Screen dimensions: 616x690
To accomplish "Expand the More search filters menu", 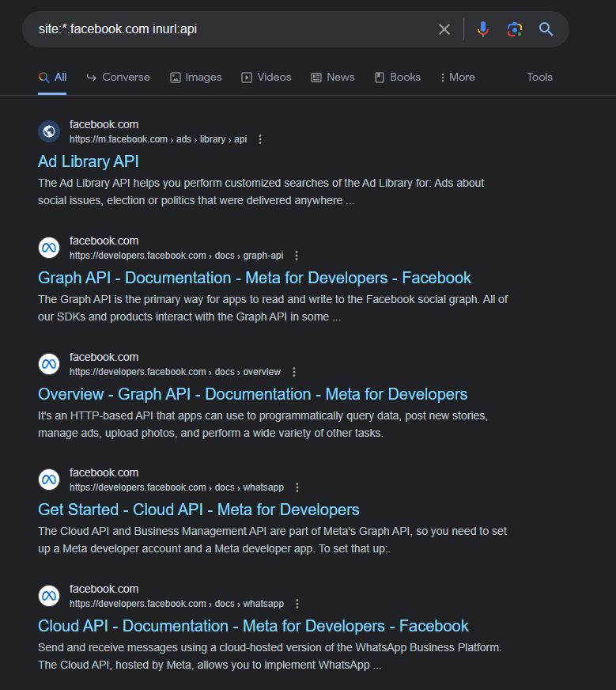I will [x=458, y=78].
